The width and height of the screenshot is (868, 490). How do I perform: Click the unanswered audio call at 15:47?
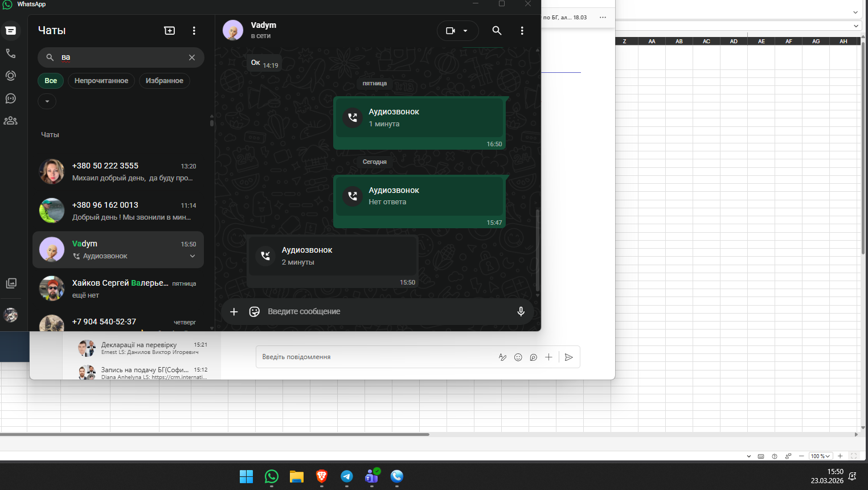click(420, 201)
